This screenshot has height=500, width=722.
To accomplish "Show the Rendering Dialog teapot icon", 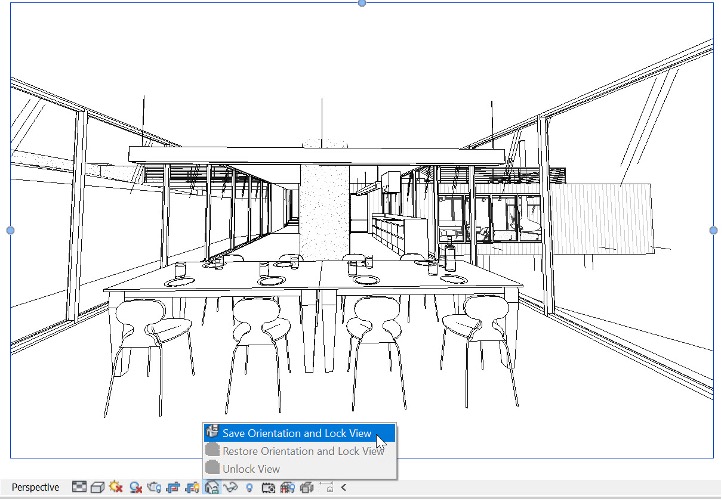I will (154, 487).
